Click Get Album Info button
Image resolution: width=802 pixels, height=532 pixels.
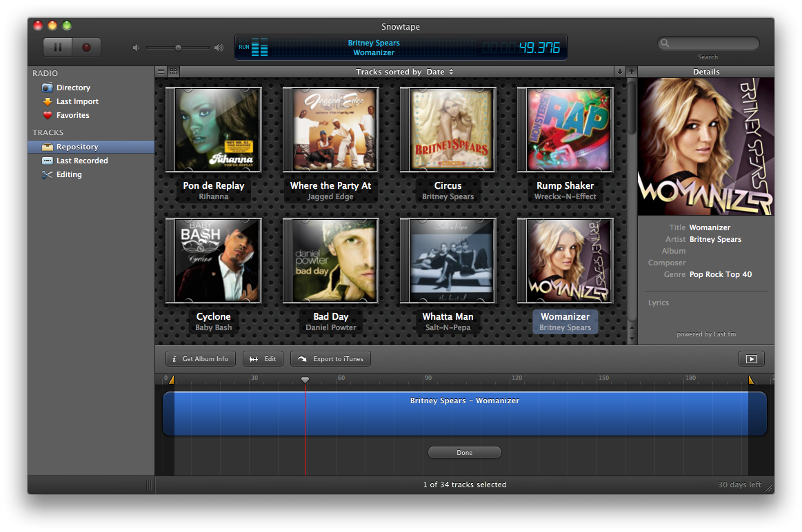(x=201, y=359)
